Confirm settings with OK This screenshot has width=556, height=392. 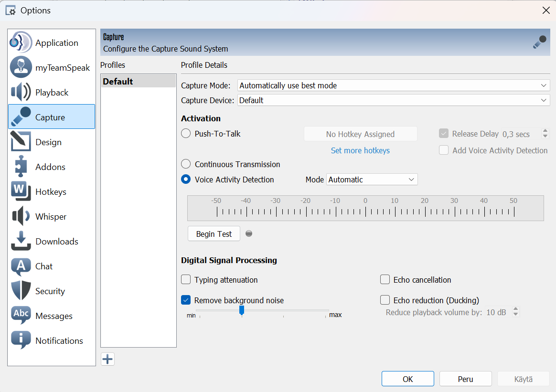(408, 379)
